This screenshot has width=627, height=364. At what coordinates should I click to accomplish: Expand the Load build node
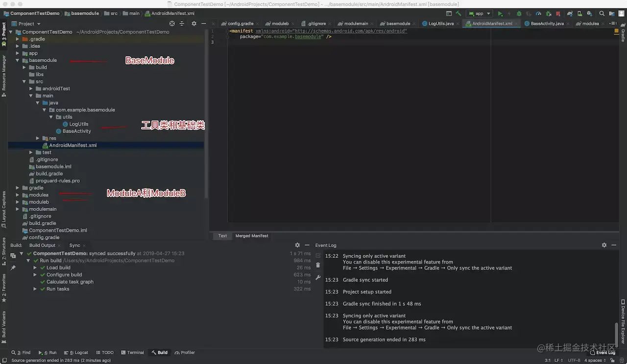35,268
